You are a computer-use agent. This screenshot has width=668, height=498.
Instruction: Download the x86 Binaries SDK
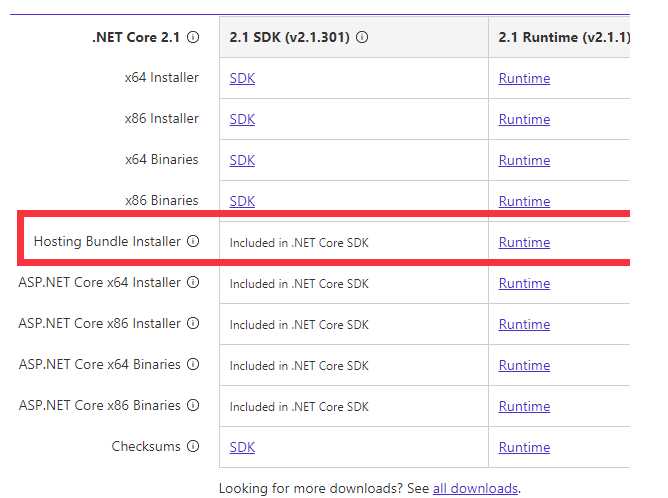click(x=242, y=201)
